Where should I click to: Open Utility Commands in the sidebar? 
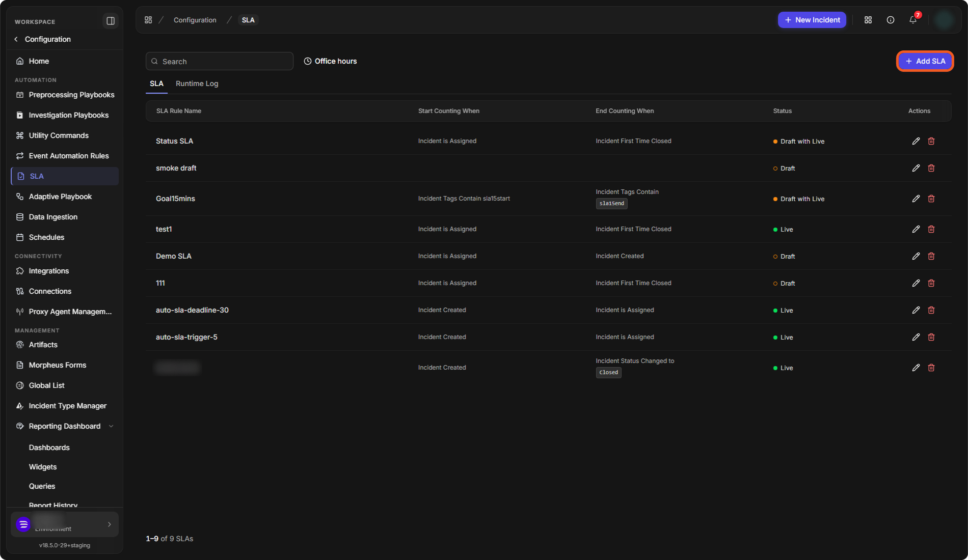tap(65, 135)
